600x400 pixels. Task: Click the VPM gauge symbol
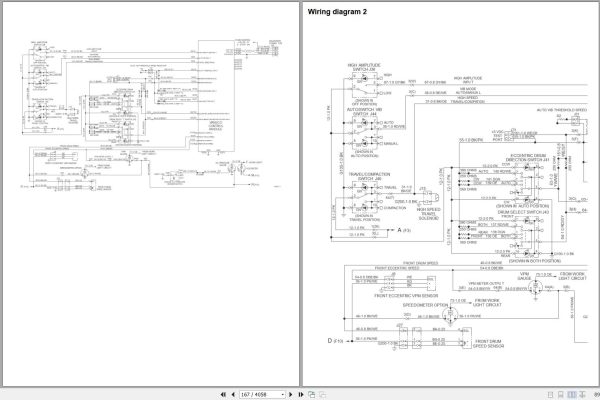point(535,287)
